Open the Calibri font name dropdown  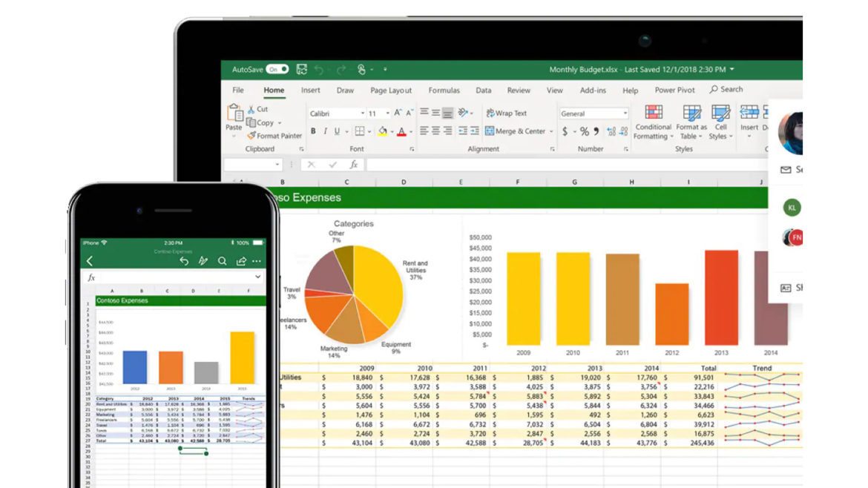(362, 113)
